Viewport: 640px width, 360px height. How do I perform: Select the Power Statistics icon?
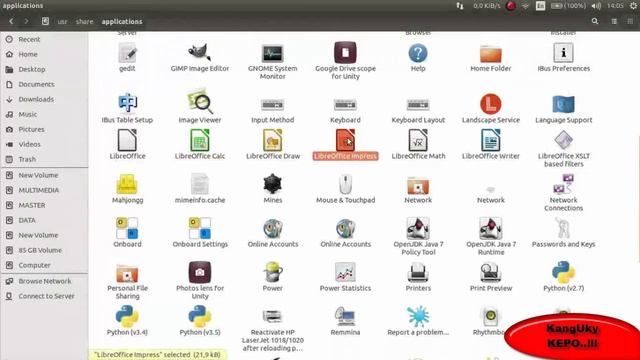tap(345, 272)
